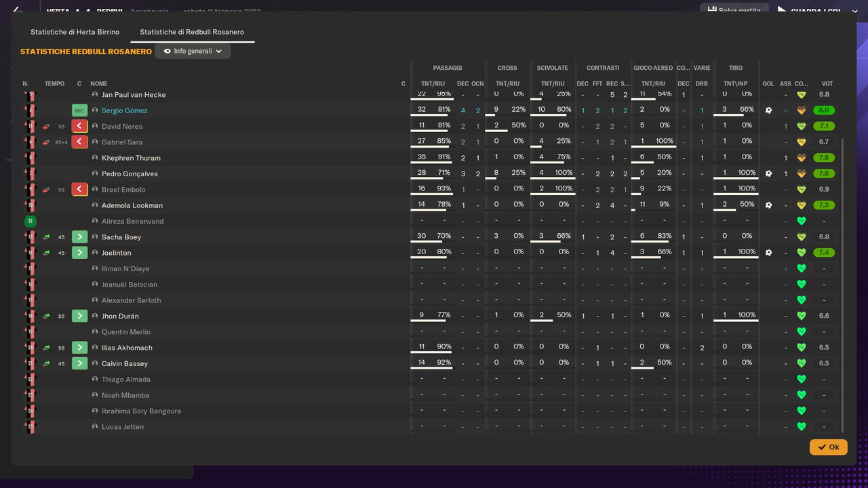
Task: Sort by TEMPO column header
Action: [x=54, y=84]
